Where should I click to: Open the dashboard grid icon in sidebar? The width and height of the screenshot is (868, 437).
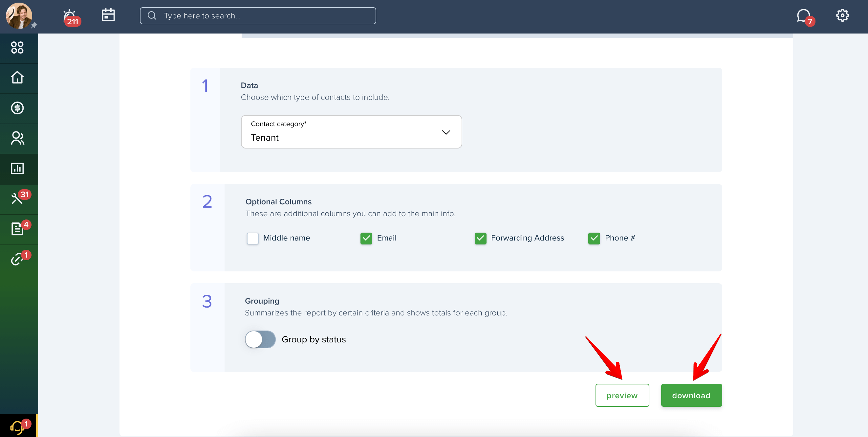[x=17, y=48]
